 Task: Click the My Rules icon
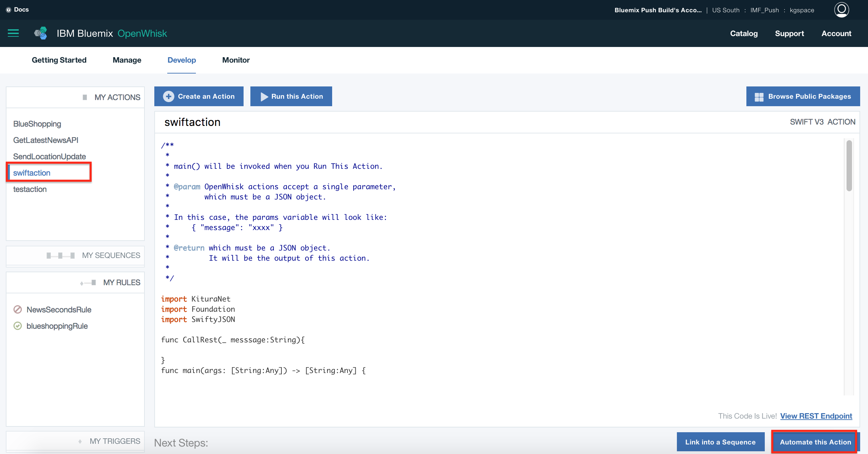pos(88,283)
